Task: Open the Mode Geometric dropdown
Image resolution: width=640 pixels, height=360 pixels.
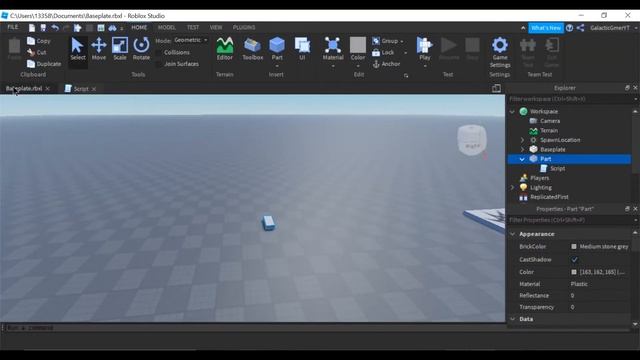Action: [x=191, y=40]
